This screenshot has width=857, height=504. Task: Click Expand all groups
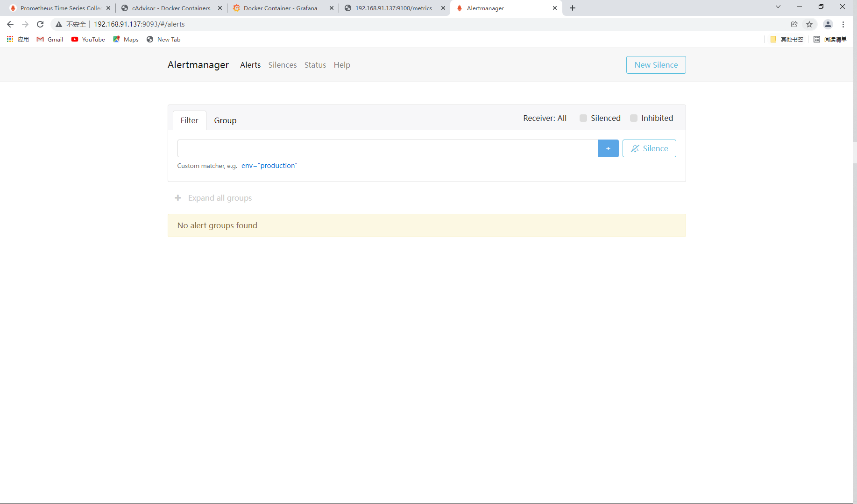(x=213, y=198)
